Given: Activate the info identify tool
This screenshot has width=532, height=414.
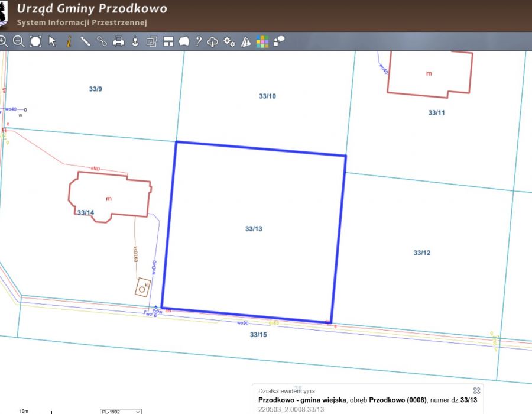Looking at the screenshot, I should tap(69, 41).
